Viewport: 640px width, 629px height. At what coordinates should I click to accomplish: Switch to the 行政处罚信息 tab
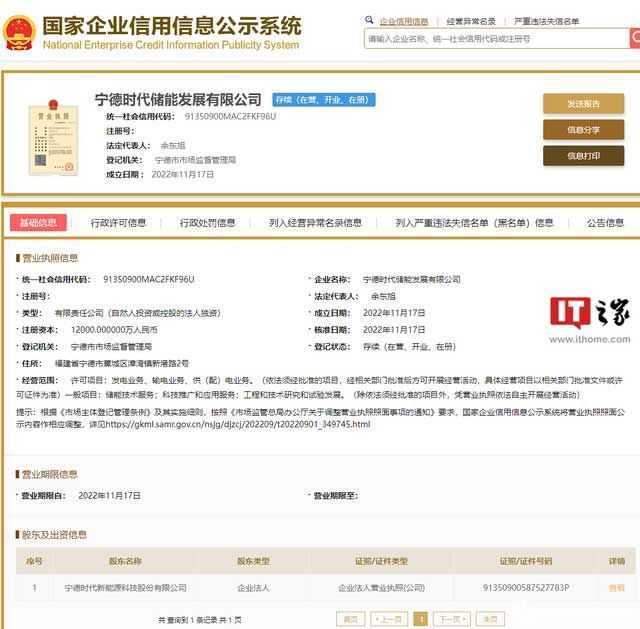pos(208,222)
